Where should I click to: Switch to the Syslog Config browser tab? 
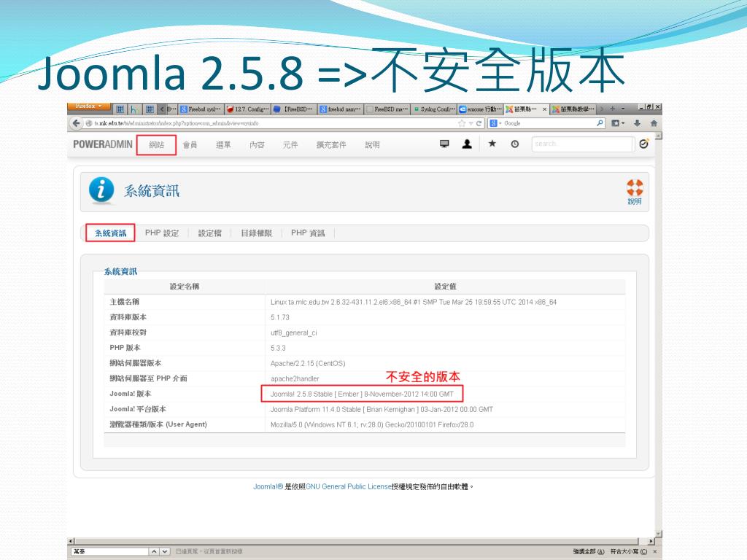coord(434,109)
